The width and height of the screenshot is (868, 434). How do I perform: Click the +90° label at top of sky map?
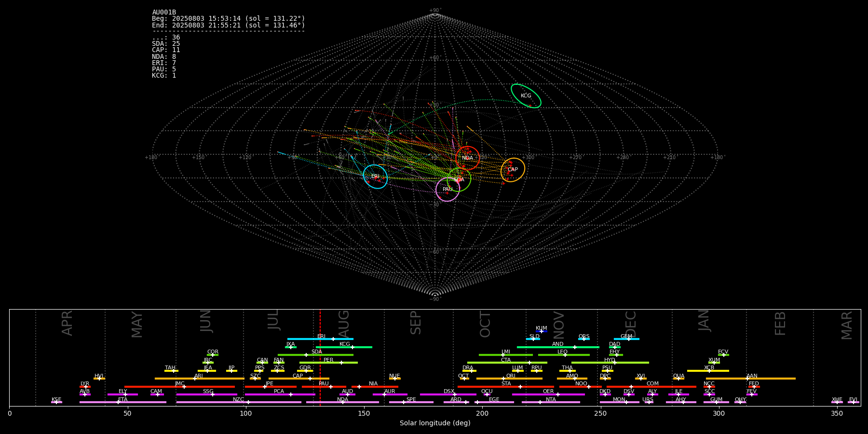coord(435,11)
